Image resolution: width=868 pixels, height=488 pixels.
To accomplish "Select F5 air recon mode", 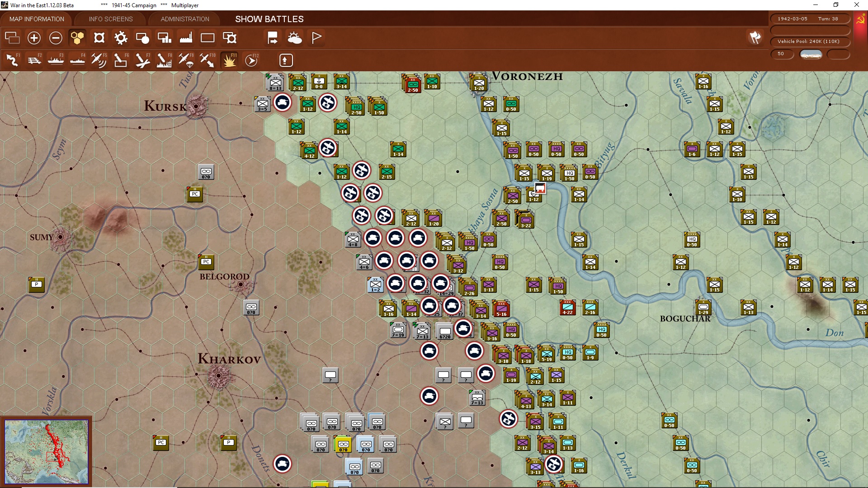I will [99, 60].
